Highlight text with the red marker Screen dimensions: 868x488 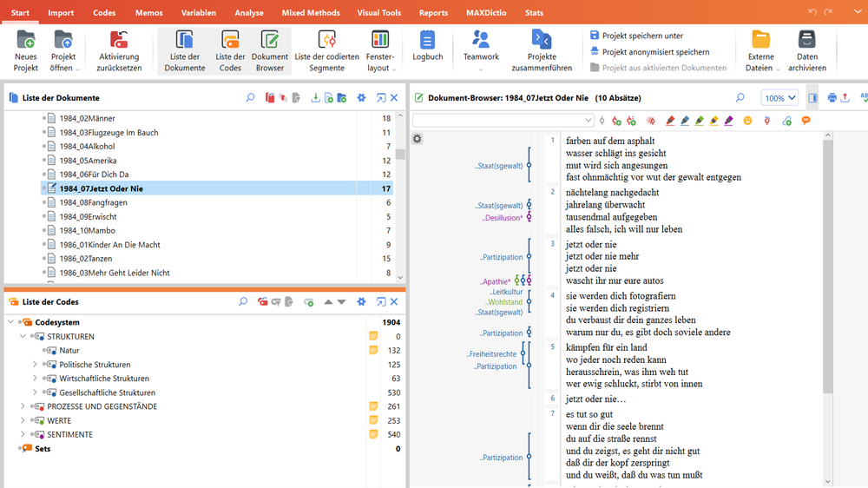click(x=670, y=121)
